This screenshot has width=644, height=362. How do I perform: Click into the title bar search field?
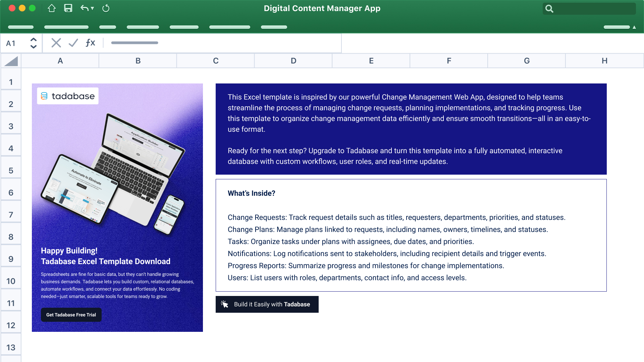click(589, 9)
